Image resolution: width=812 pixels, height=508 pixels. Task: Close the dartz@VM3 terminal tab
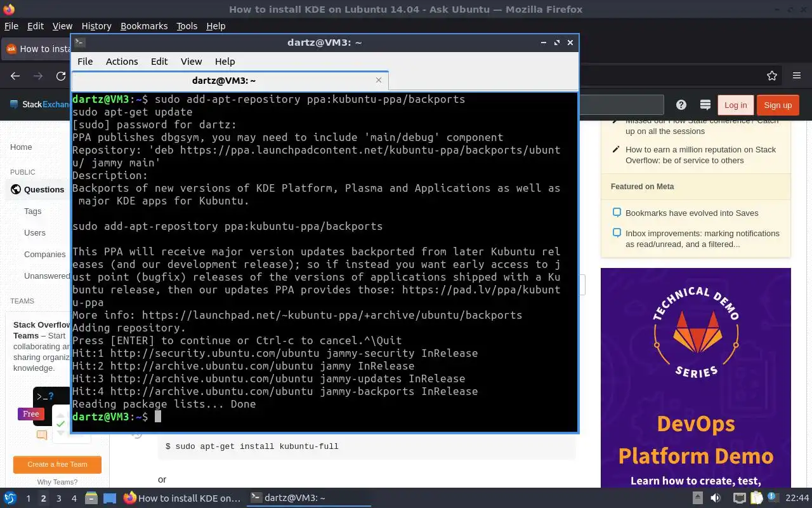pos(379,80)
